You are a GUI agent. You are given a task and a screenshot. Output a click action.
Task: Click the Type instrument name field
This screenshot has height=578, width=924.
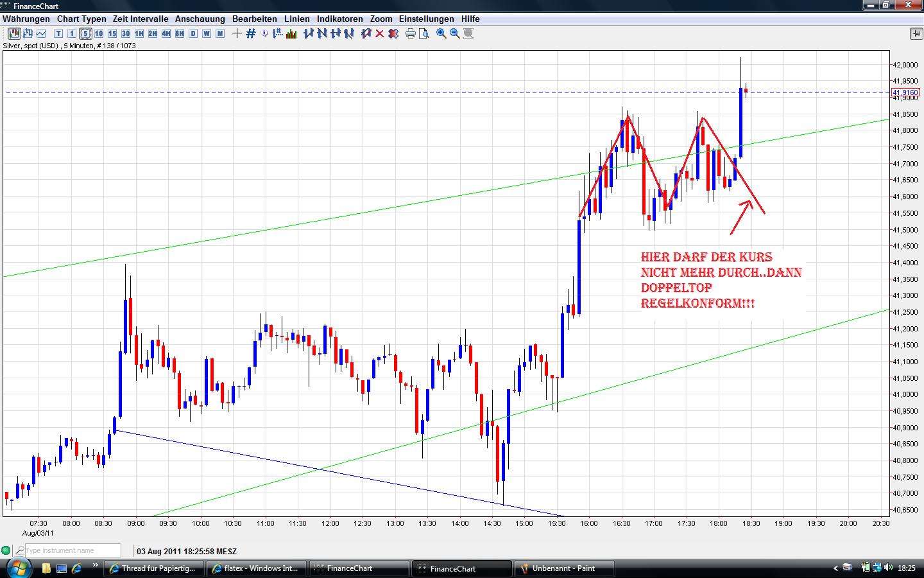pyautogui.click(x=73, y=550)
